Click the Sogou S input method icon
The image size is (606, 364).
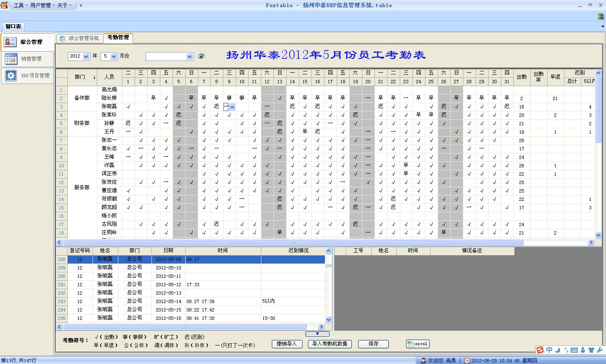(540, 350)
